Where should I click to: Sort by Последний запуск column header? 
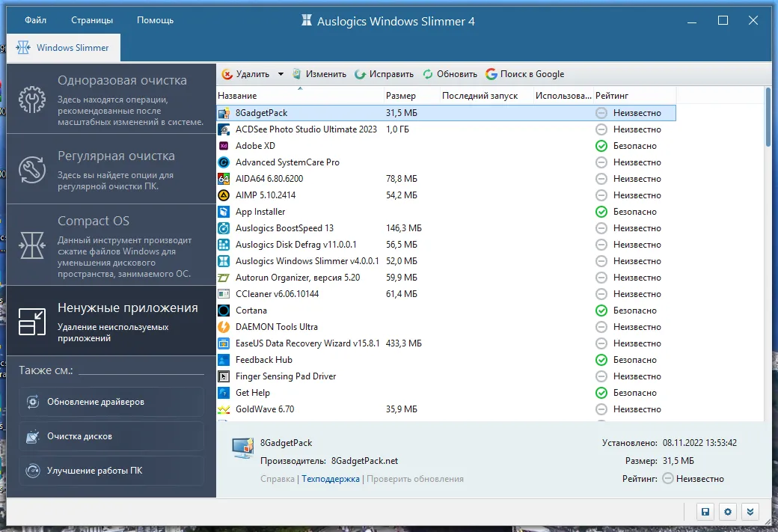486,95
